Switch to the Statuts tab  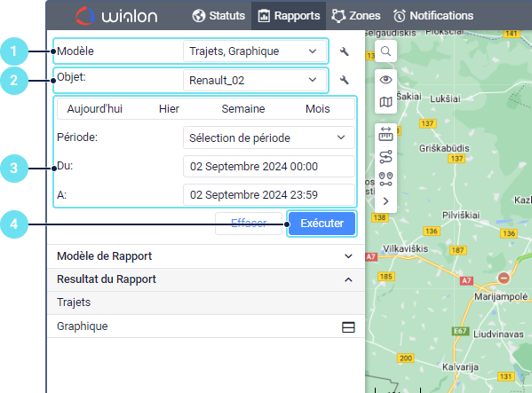(218, 16)
